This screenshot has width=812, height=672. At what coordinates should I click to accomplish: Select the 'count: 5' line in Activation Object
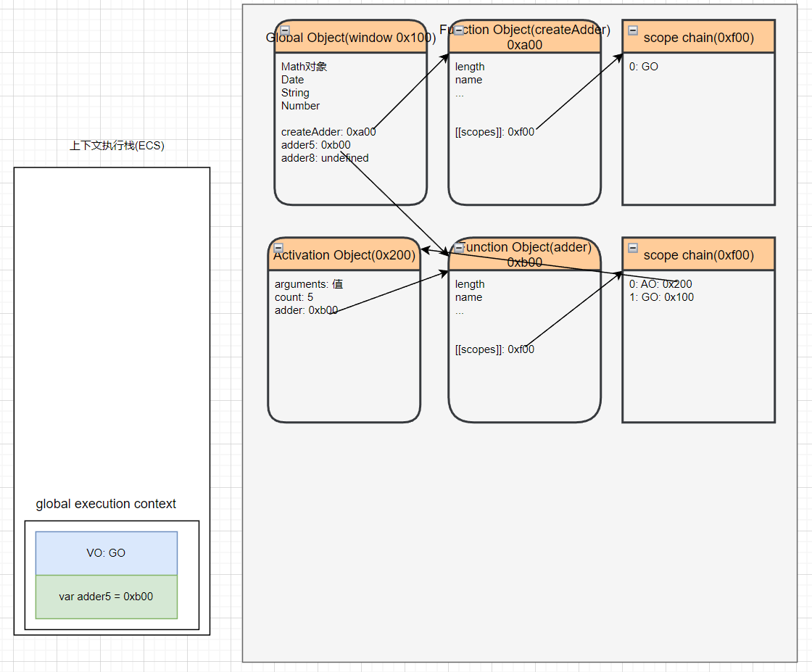tap(294, 297)
